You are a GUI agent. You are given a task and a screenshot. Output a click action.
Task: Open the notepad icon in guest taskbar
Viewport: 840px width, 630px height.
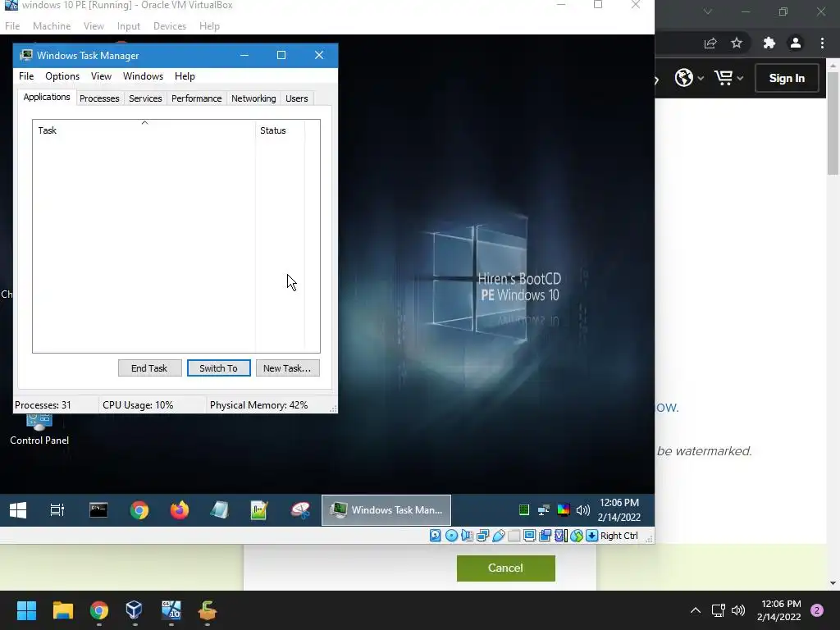(219, 510)
